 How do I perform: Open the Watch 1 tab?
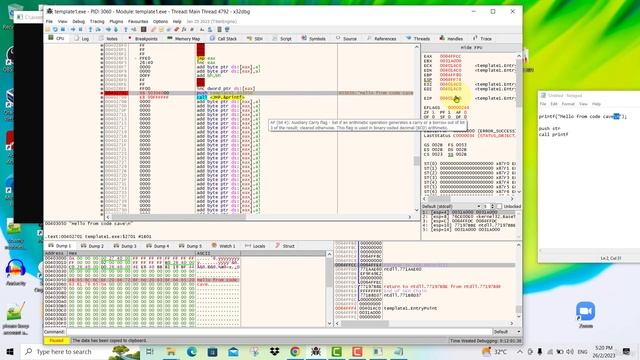point(223,246)
